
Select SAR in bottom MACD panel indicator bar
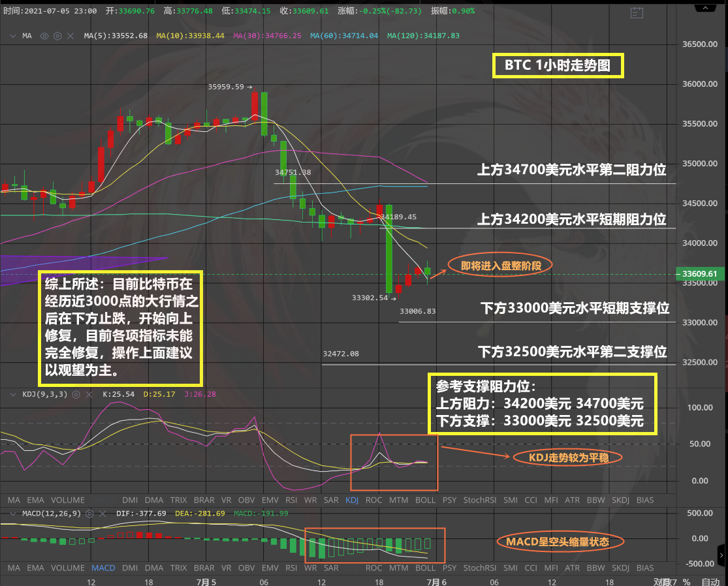tap(331, 568)
